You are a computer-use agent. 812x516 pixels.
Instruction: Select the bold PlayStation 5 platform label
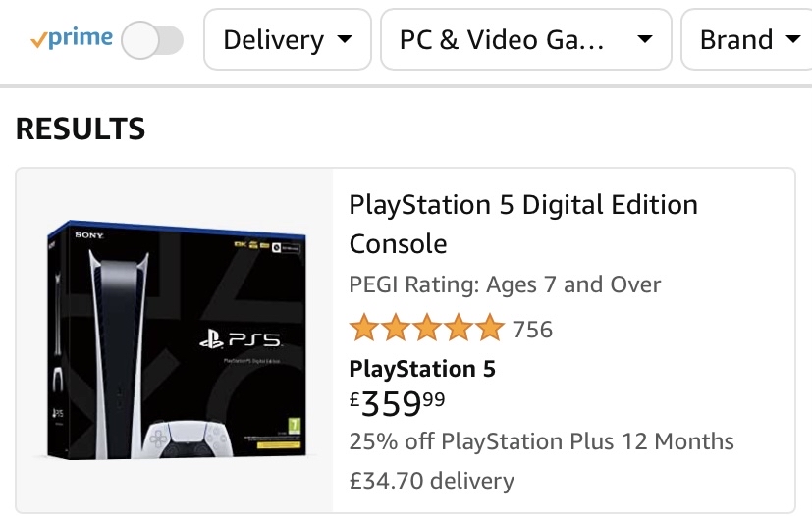[x=422, y=369]
